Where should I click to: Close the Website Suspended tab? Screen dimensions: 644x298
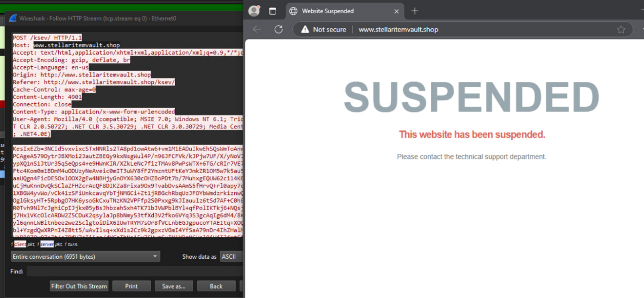pyautogui.click(x=396, y=11)
